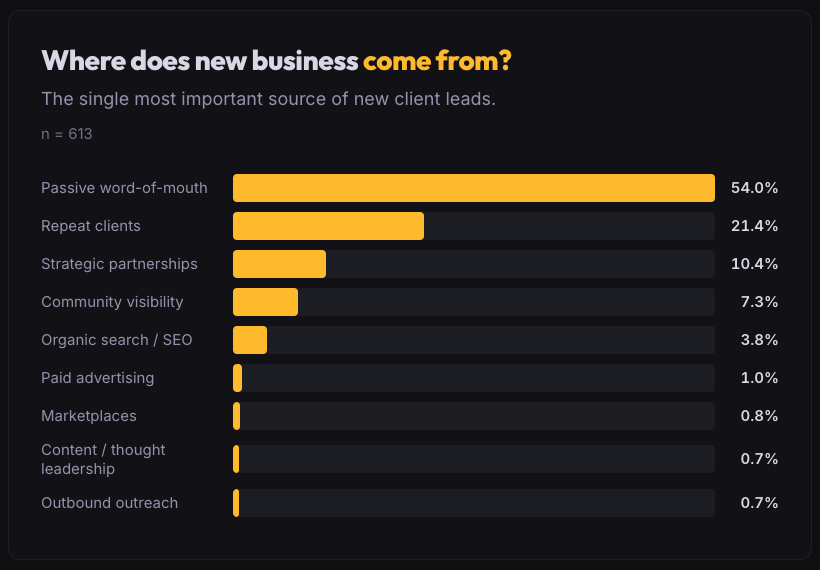Click the "Content / thought leadership" label
Image resolution: width=820 pixels, height=570 pixels.
(x=103, y=459)
